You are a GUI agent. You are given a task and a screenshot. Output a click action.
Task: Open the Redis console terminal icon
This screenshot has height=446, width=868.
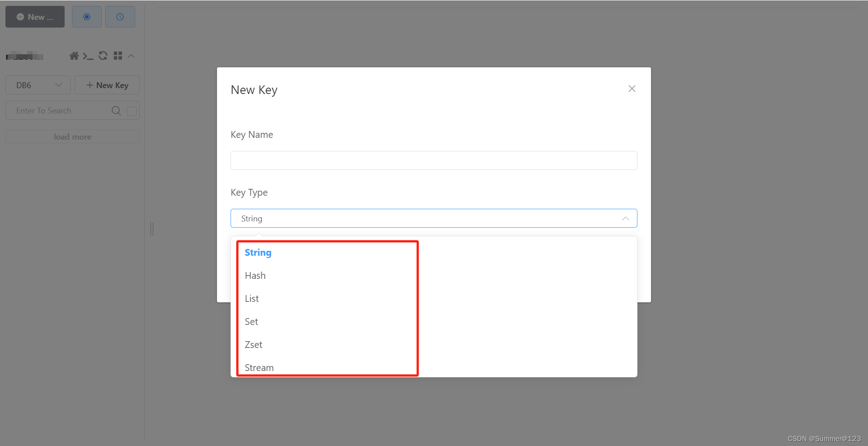pos(88,56)
